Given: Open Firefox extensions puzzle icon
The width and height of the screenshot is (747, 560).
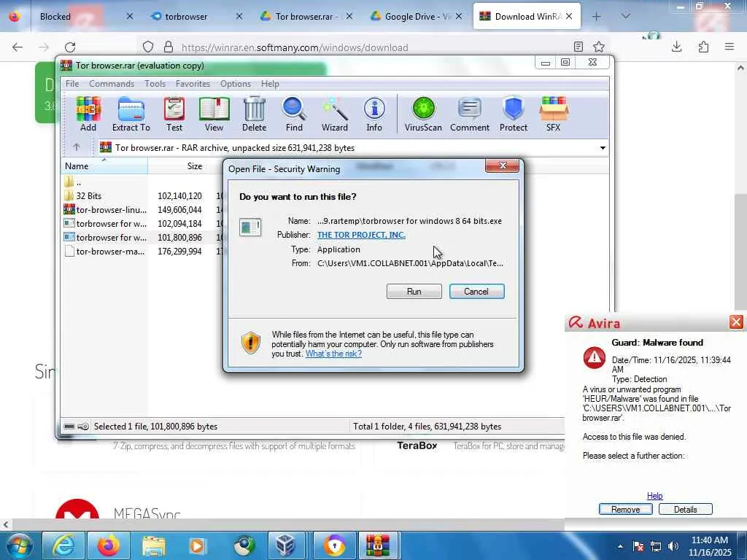Looking at the screenshot, I should tap(703, 47).
